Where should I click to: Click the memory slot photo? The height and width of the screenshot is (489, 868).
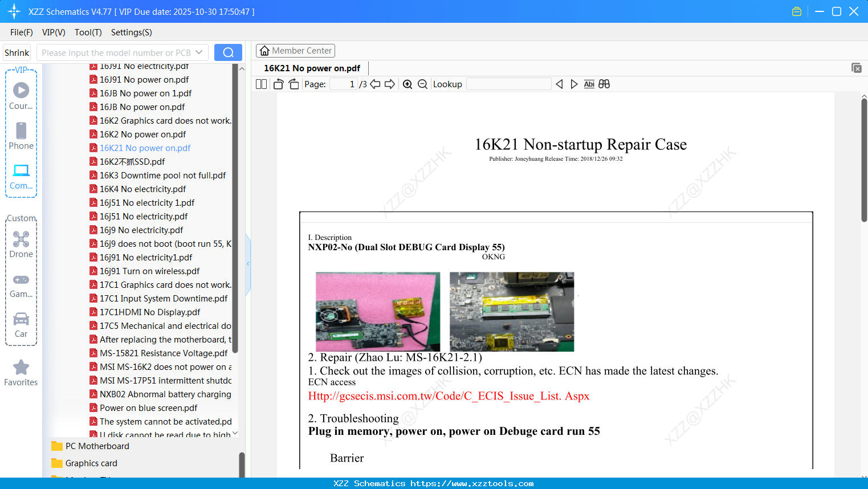pos(512,312)
